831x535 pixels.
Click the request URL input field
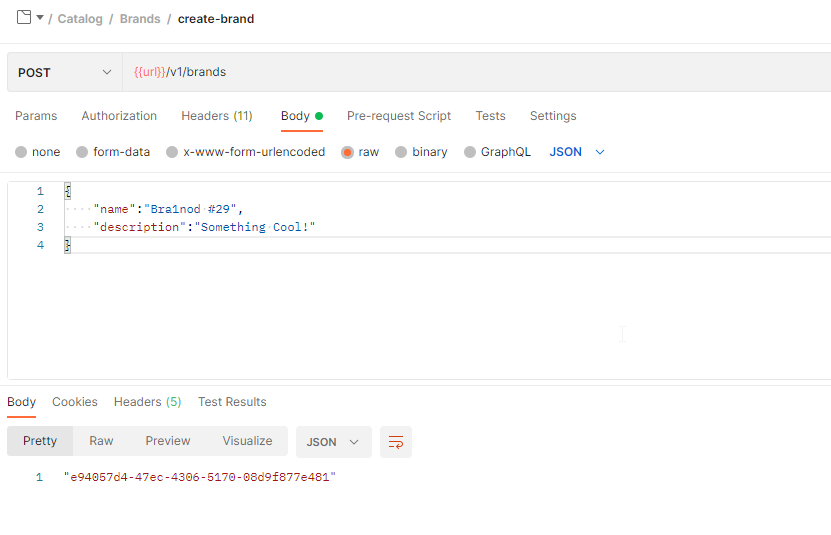[480, 73]
